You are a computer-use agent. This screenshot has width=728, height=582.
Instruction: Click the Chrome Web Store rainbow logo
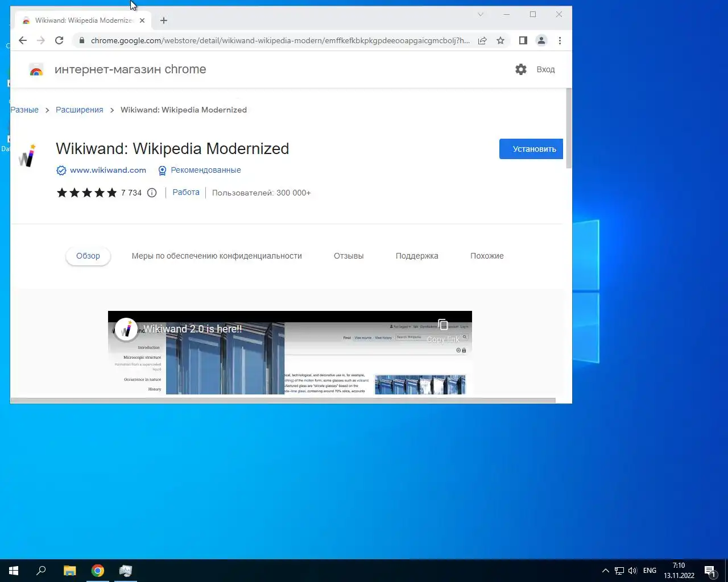click(36, 70)
